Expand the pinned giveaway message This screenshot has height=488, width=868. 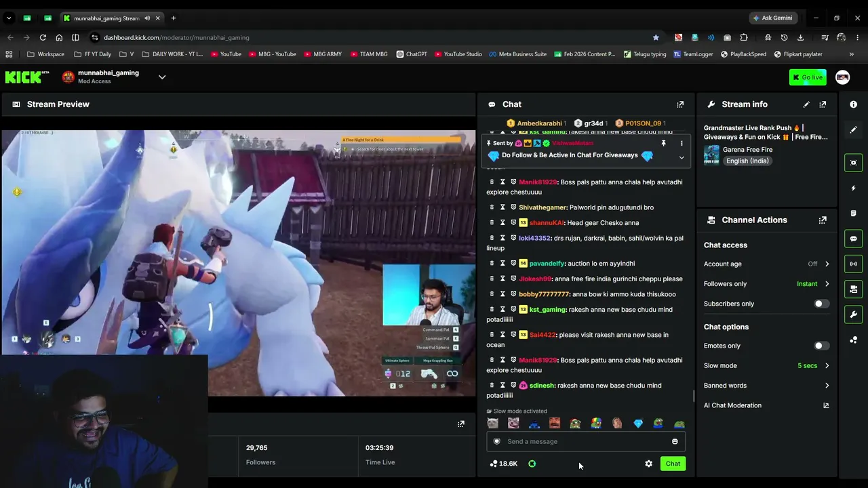(x=682, y=158)
